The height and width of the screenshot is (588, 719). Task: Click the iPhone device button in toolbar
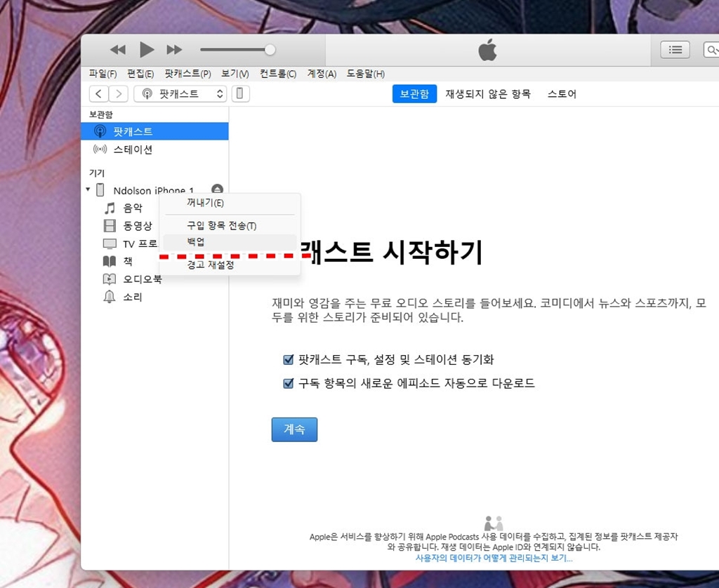[240, 94]
